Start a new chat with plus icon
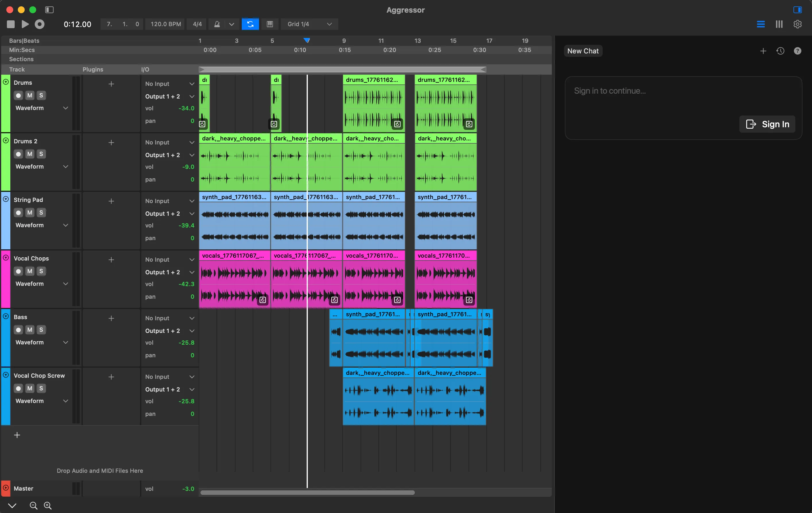Viewport: 812px width, 513px height. pyautogui.click(x=763, y=51)
